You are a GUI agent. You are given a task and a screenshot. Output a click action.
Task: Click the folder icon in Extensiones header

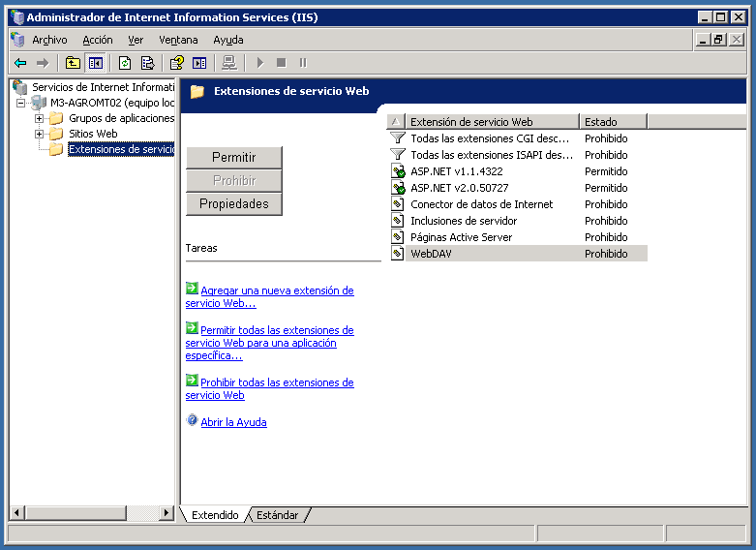pos(197,91)
